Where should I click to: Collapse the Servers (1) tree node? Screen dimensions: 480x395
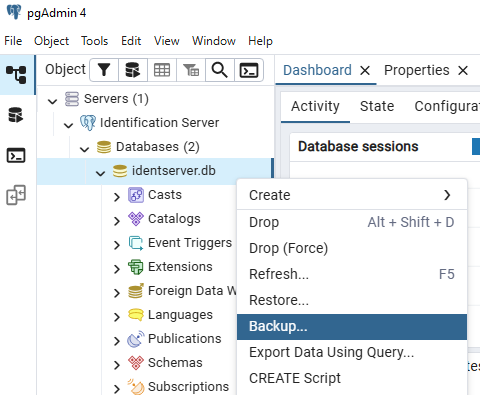(x=52, y=101)
